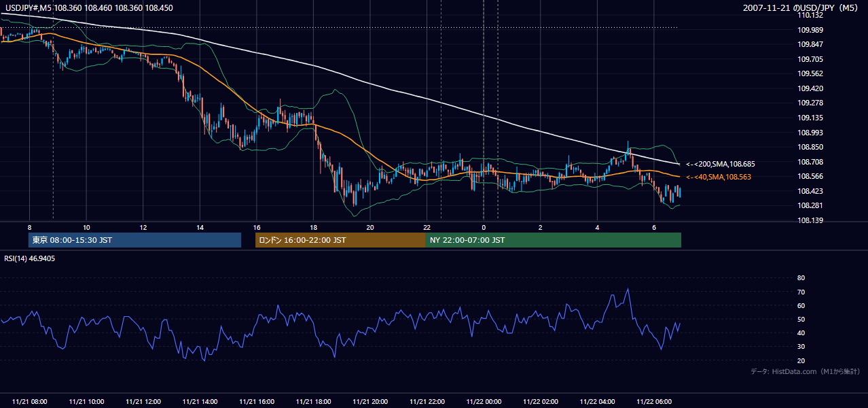This screenshot has height=408, width=868.
Task: Click the 11/21 18:00 bottom time label
Action: (x=314, y=402)
